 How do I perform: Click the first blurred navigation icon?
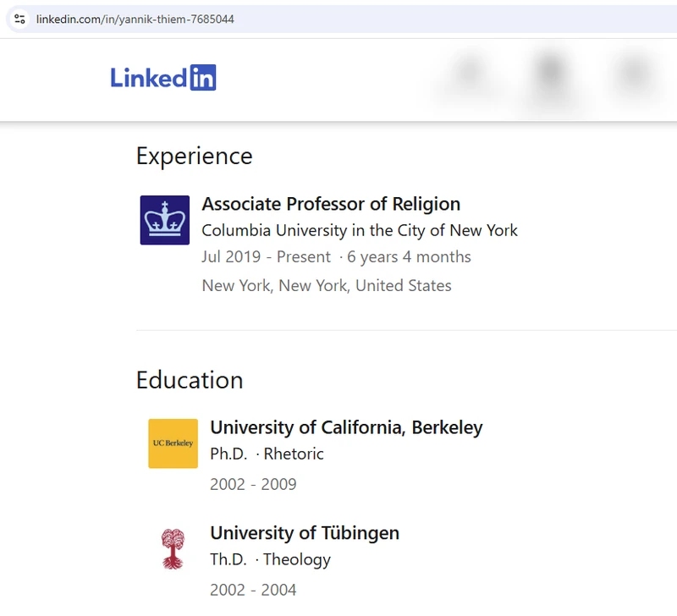pos(469,74)
